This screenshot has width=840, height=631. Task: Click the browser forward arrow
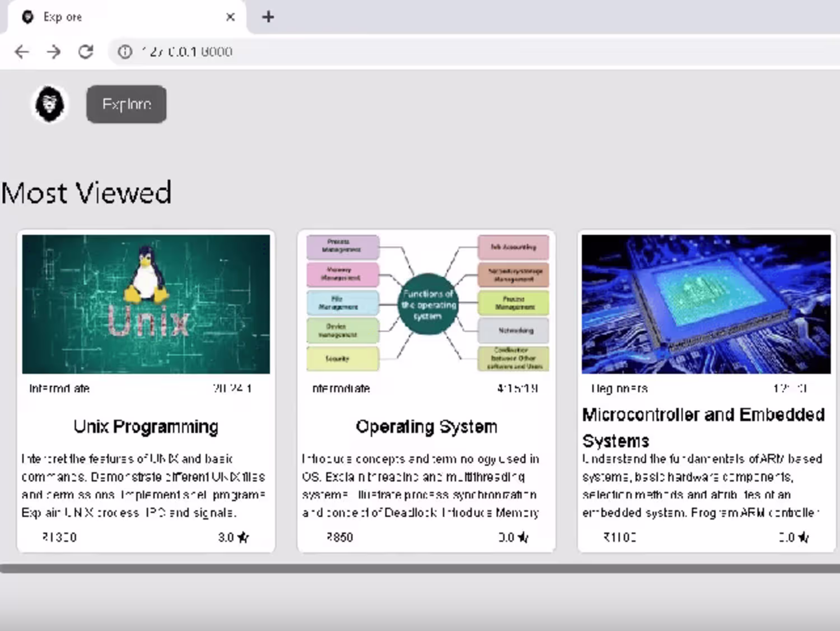click(x=54, y=52)
